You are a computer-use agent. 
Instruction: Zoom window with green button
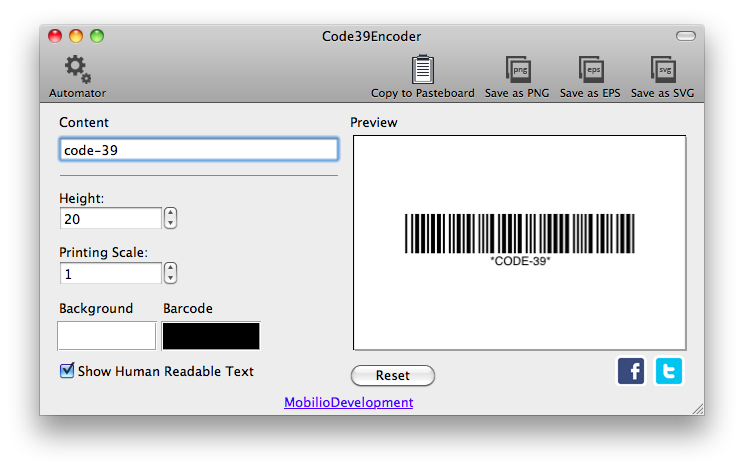click(97, 36)
